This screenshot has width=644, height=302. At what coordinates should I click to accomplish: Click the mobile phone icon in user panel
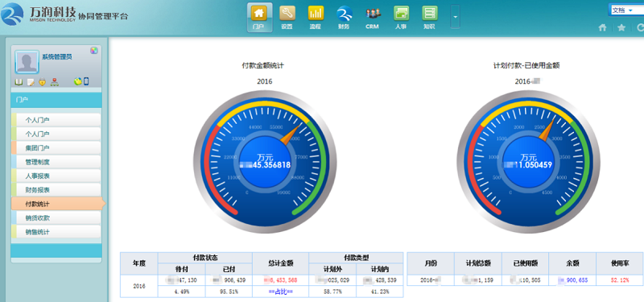86,81
